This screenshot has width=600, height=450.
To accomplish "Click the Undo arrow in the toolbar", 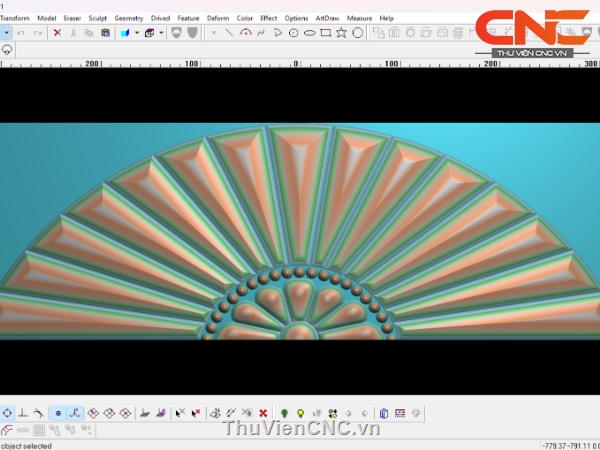I will click(21, 33).
